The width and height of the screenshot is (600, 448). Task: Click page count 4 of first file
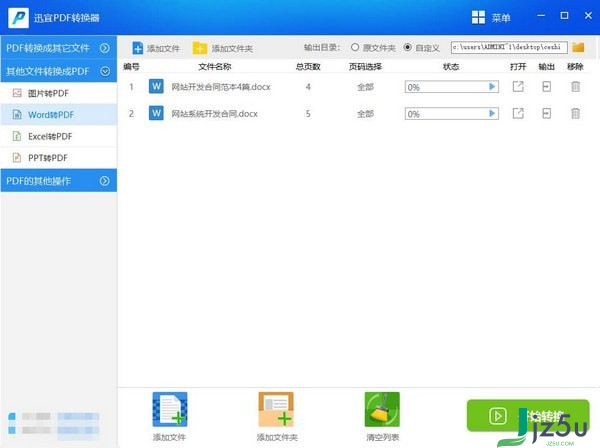point(308,87)
